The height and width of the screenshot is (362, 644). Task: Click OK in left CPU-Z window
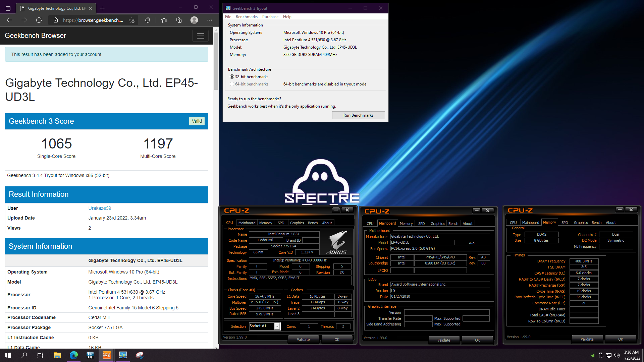point(337,340)
